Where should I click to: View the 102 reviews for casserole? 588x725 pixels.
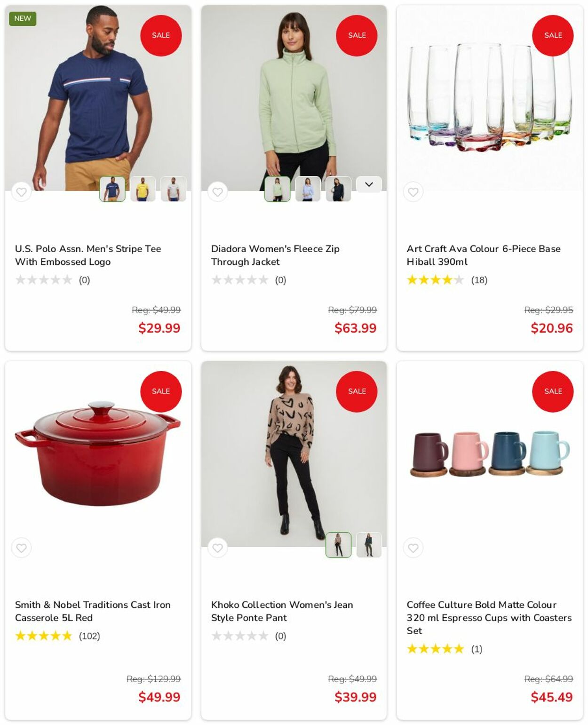pyautogui.click(x=89, y=636)
